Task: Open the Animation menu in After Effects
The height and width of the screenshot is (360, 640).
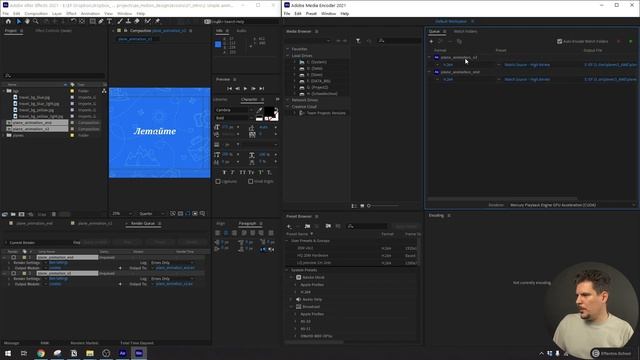Action: coord(90,13)
